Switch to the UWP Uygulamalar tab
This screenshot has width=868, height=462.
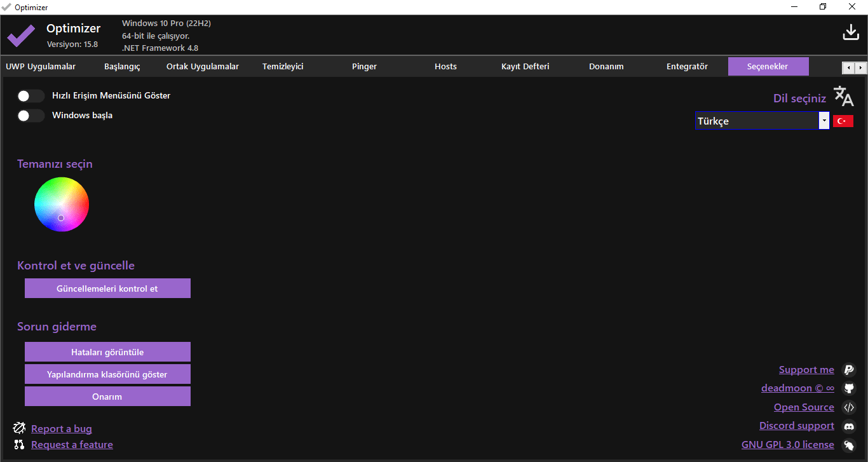[x=41, y=66]
